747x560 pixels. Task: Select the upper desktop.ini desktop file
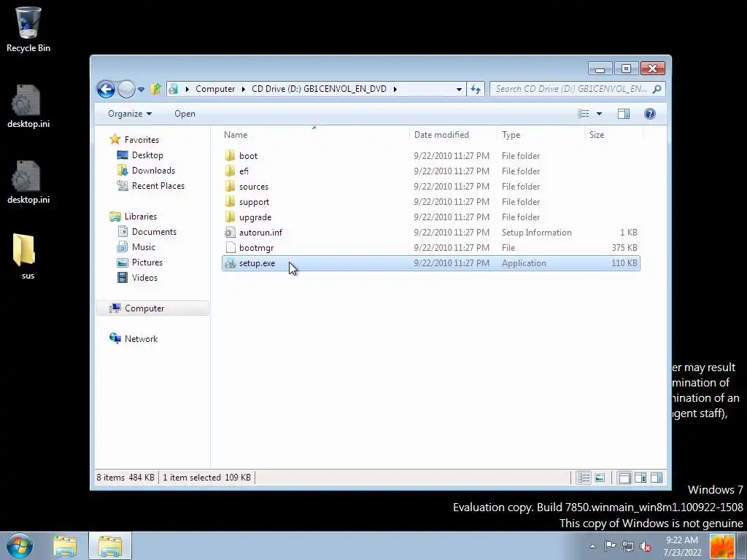[x=28, y=106]
